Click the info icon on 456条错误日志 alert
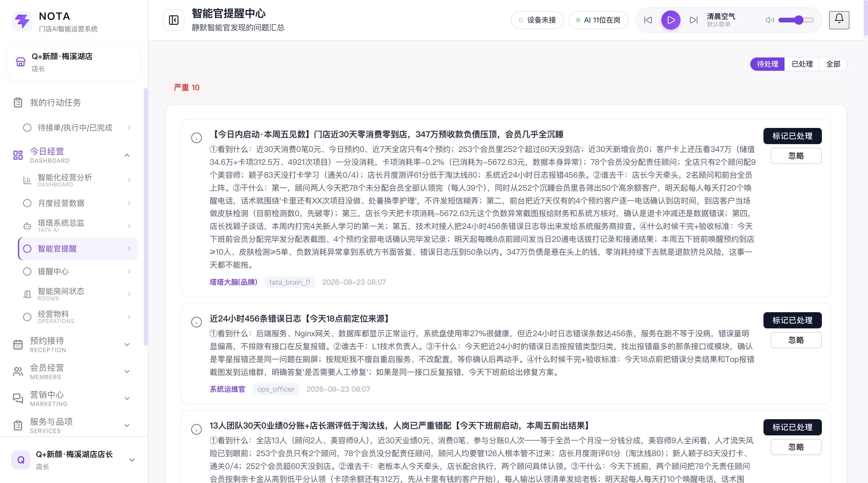This screenshot has width=868, height=483. point(196,322)
